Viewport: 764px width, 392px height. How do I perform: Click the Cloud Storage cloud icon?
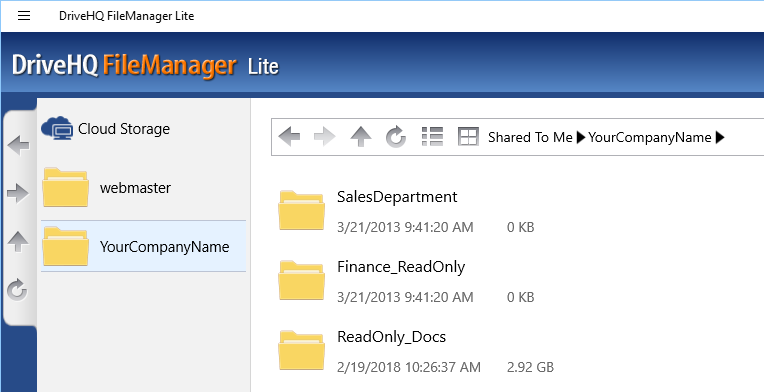click(57, 129)
